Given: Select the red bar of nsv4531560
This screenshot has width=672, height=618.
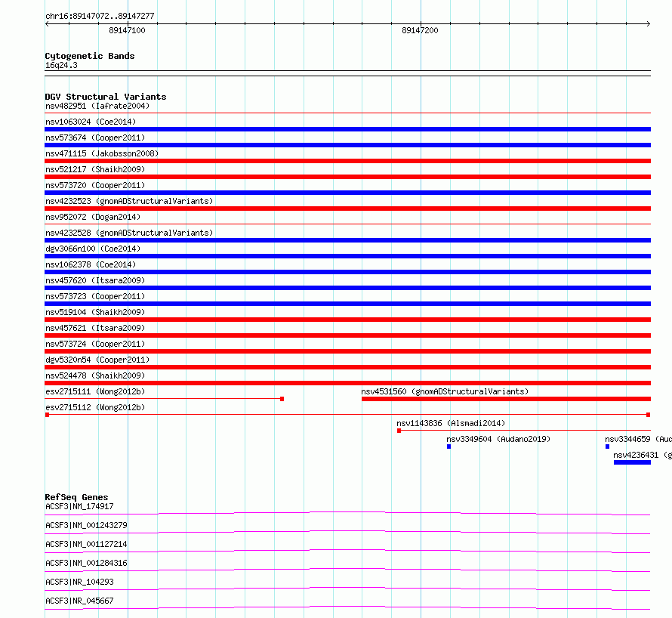Looking at the screenshot, I should (x=506, y=399).
